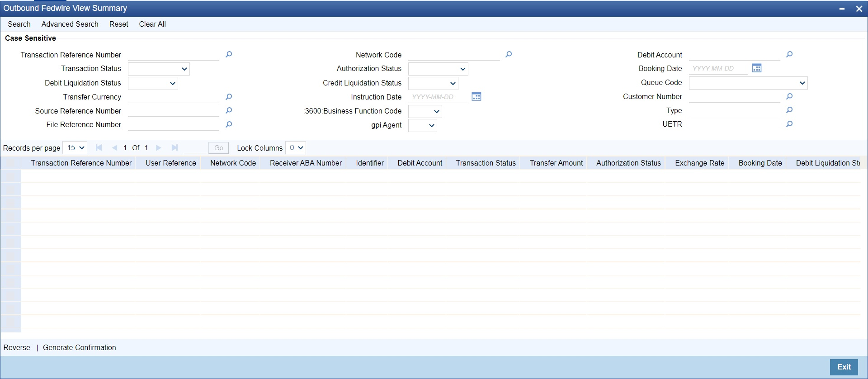Select Transfer Amount column header
This screenshot has height=379, width=868.
[556, 163]
